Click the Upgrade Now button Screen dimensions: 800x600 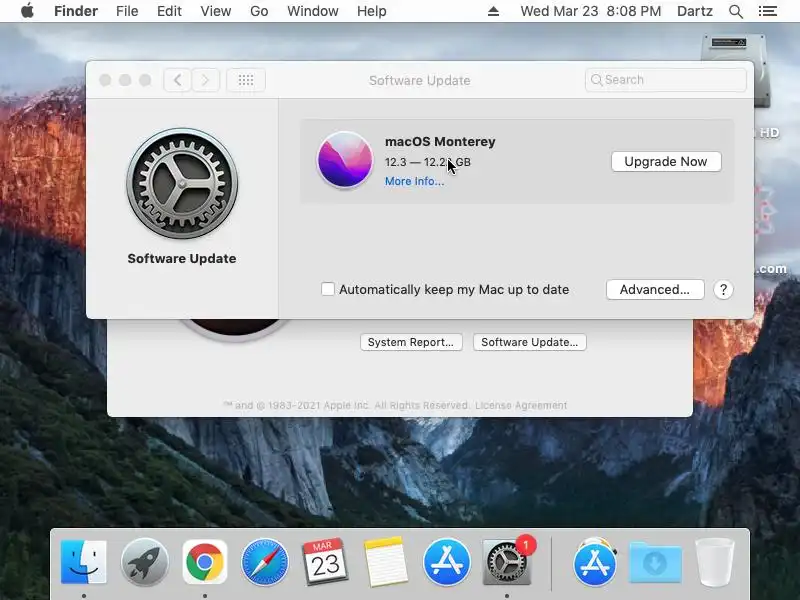click(666, 162)
